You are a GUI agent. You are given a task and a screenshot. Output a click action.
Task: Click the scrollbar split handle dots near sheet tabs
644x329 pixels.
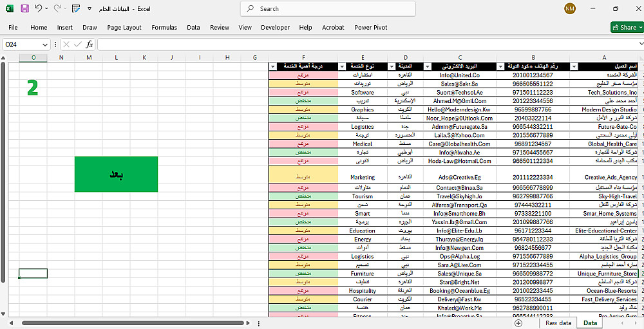260,323
